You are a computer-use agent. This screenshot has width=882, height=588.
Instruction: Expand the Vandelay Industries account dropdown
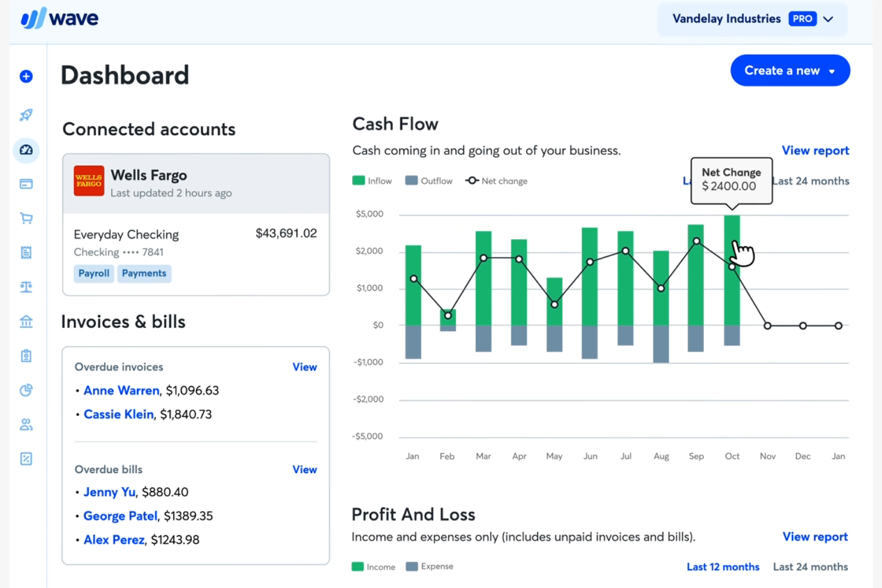pos(828,18)
